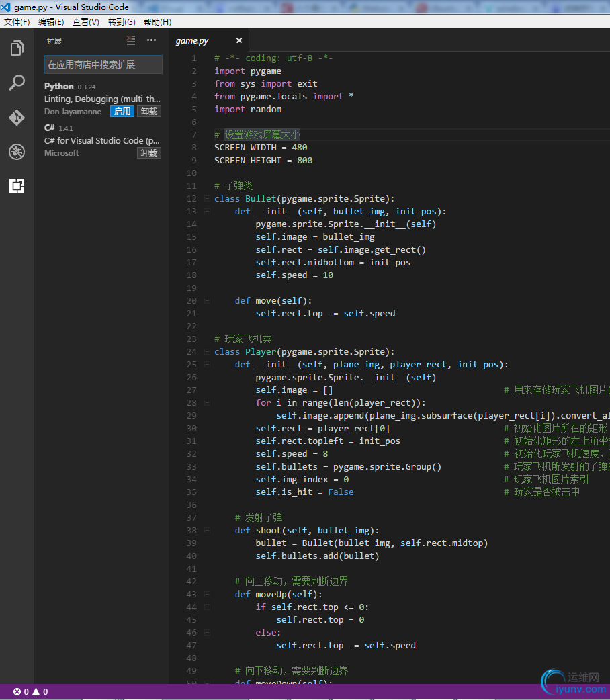Viewport: 610px width, 700px height.
Task: Click 卸载 button for C# extension
Action: click(x=149, y=153)
